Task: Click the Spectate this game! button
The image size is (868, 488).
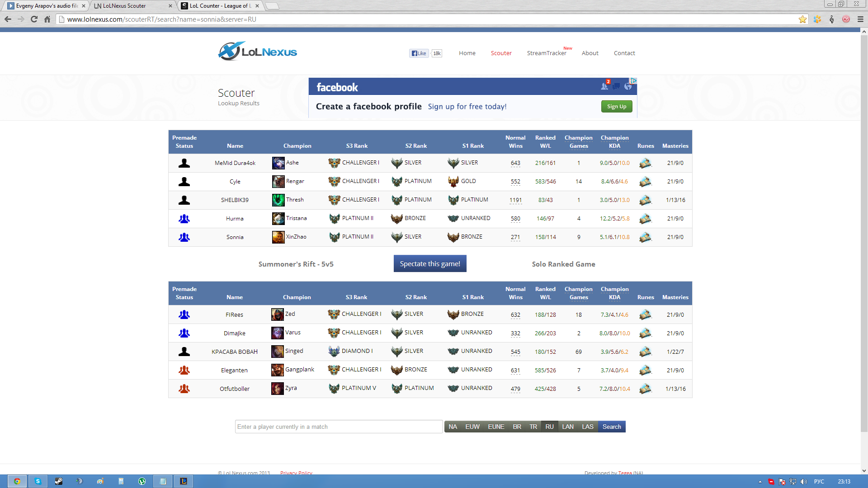Action: coord(430,264)
